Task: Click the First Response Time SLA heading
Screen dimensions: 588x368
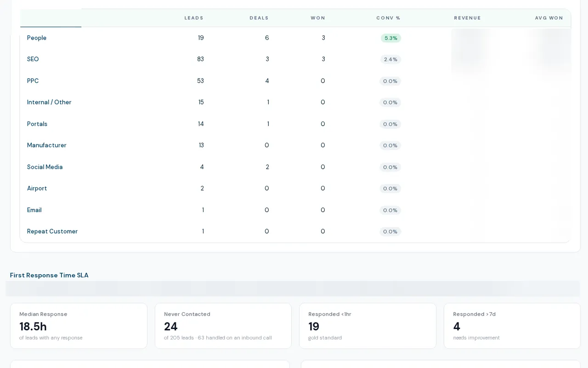Action: pyautogui.click(x=49, y=275)
